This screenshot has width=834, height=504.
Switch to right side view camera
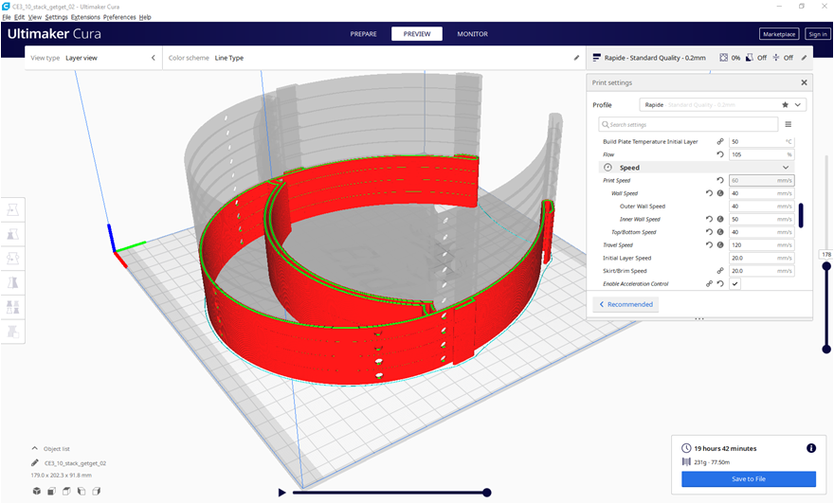pyautogui.click(x=97, y=491)
